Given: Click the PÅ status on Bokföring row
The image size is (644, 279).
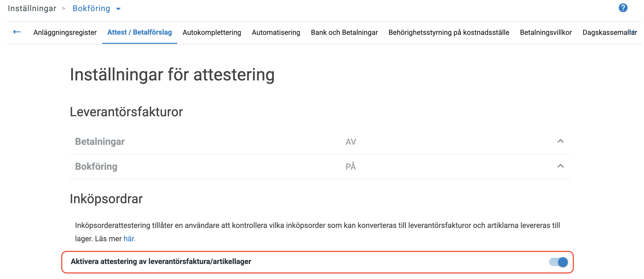Looking at the screenshot, I should coord(351,166).
